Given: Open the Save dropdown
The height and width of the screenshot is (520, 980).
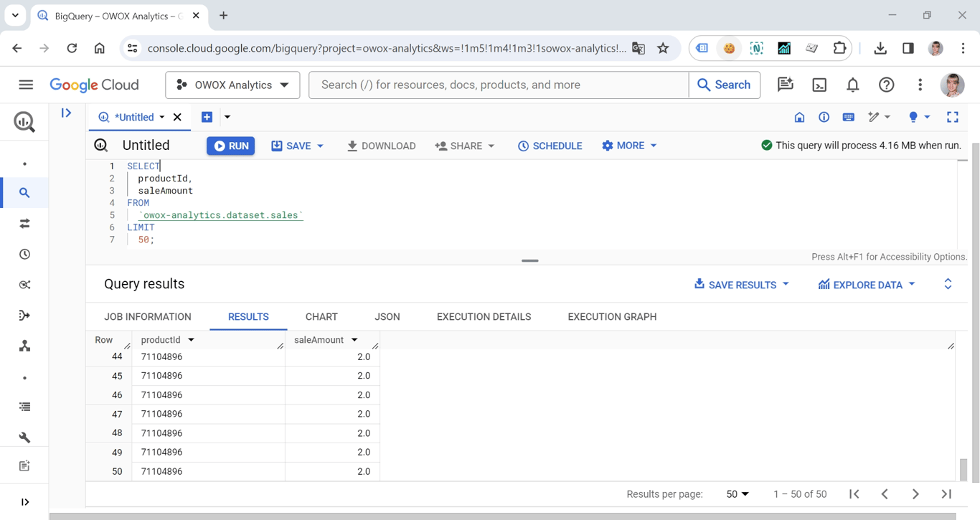Looking at the screenshot, I should [297, 146].
